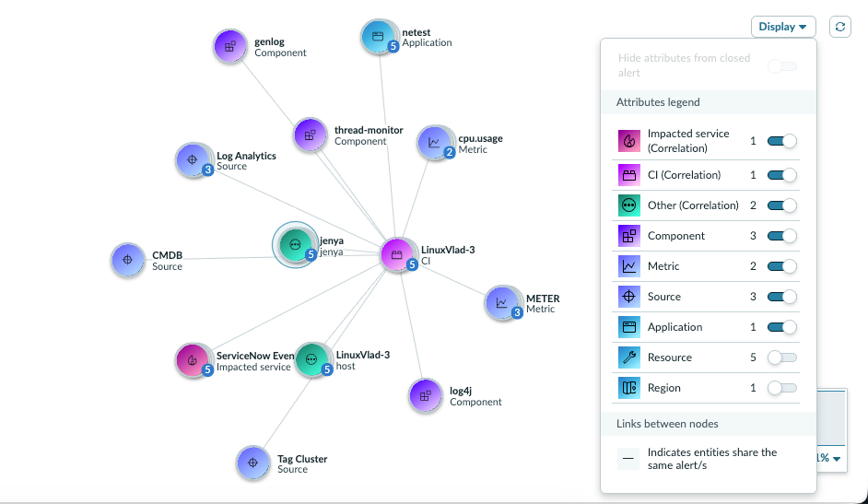Enable the Resource attribute toggle
The image size is (868, 504).
(782, 357)
